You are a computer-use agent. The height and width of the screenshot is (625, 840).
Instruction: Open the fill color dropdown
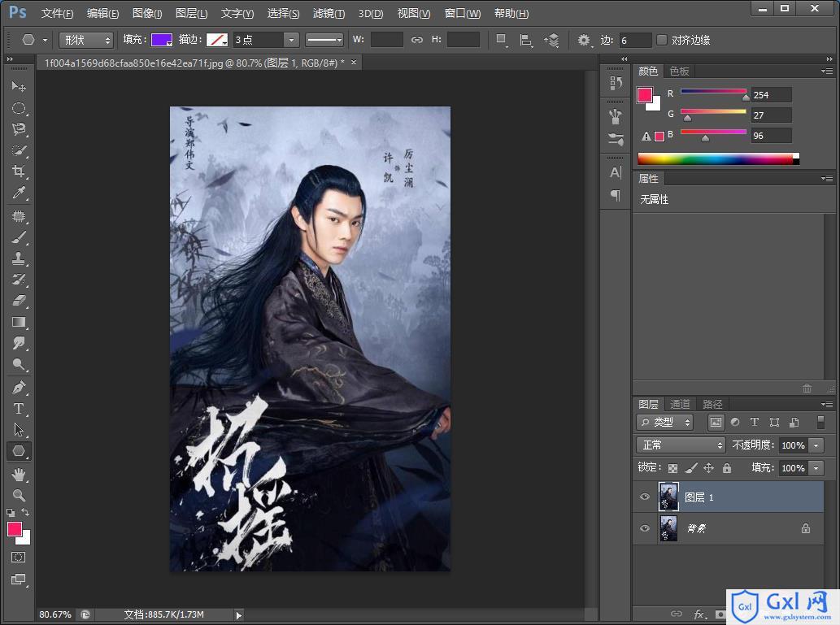162,40
